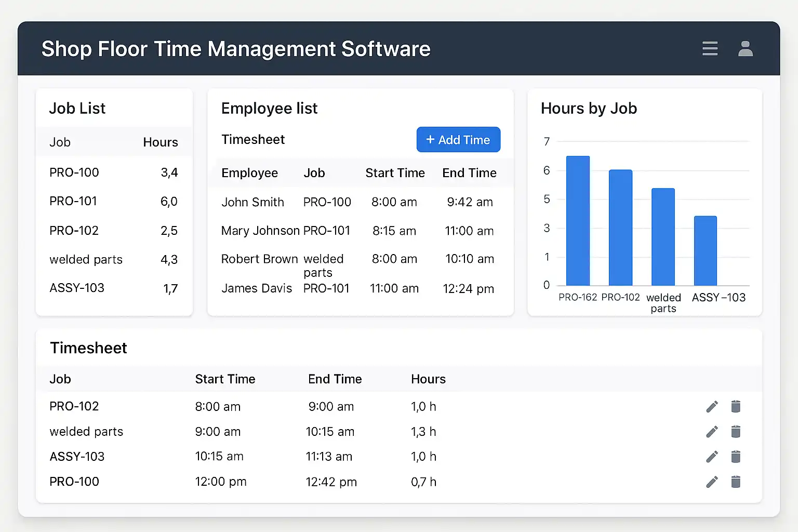The width and height of the screenshot is (798, 532).
Task: Delete the PRO-102 timesheet entry
Action: [736, 406]
